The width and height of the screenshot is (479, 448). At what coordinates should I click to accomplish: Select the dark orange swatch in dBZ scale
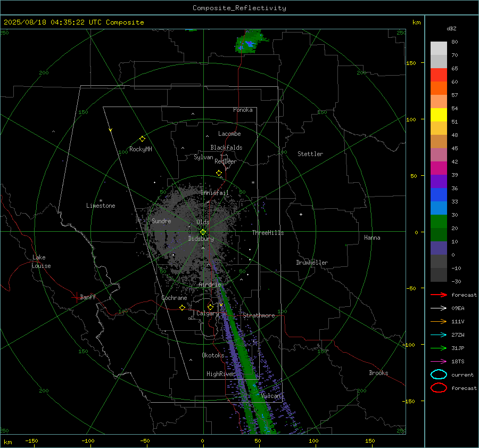439,88
